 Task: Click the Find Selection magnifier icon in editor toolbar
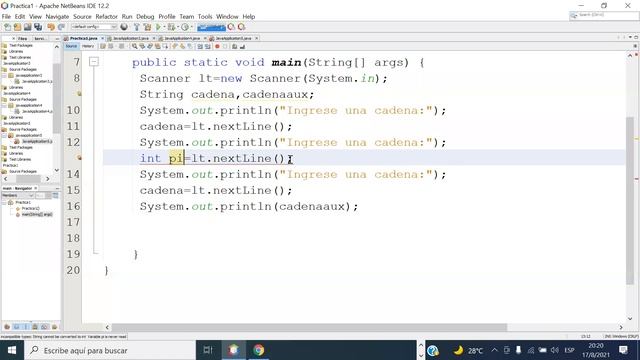point(134,47)
